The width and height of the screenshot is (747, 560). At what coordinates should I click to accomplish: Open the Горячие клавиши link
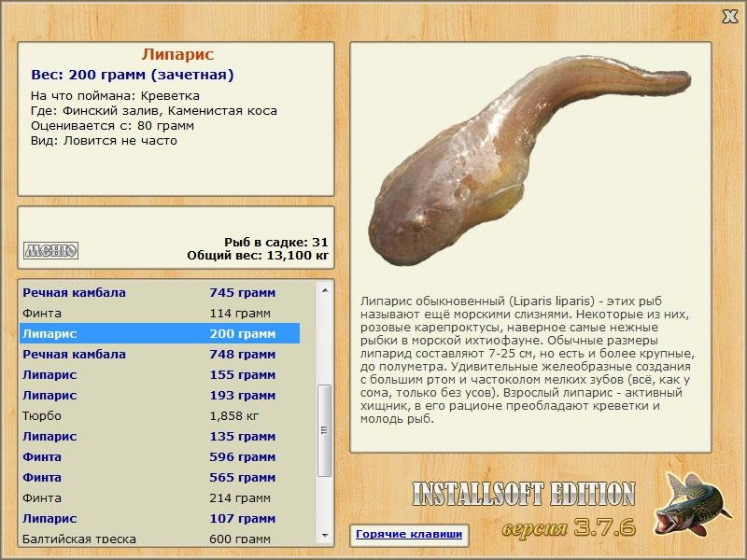click(409, 534)
